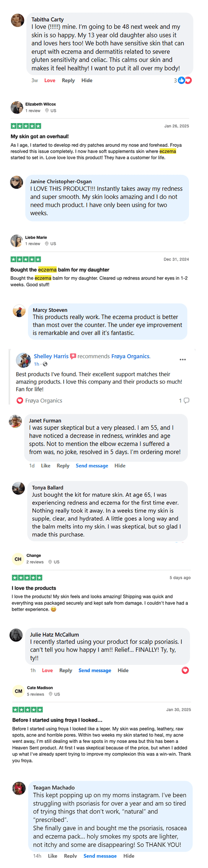208x868 pixels.
Task: Open the Frøya Organics page link
Action: [x=130, y=356]
